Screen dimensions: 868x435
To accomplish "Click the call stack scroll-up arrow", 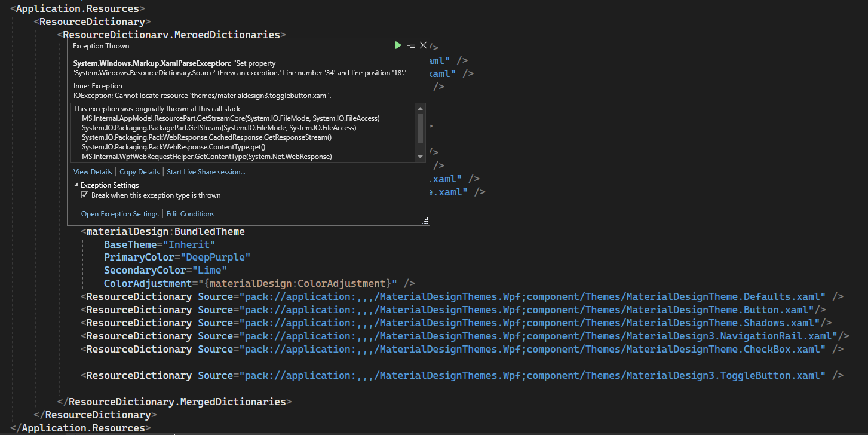I will (420, 108).
